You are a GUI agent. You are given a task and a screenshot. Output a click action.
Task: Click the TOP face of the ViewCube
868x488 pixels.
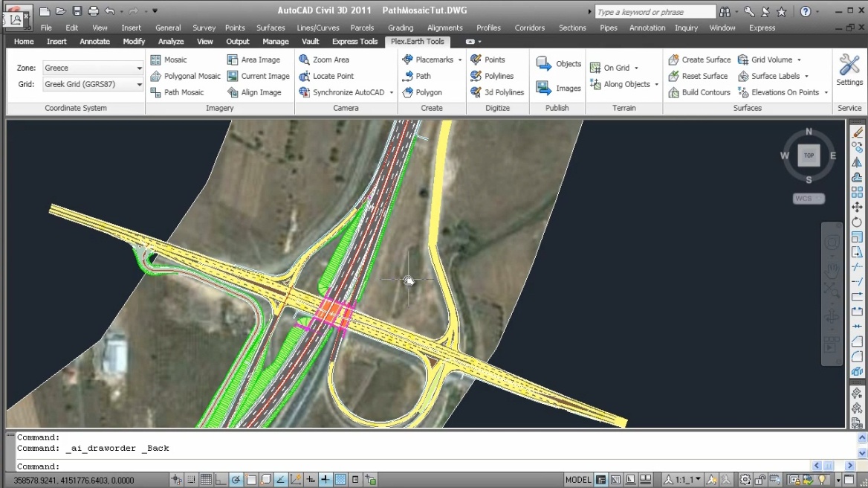click(x=809, y=155)
